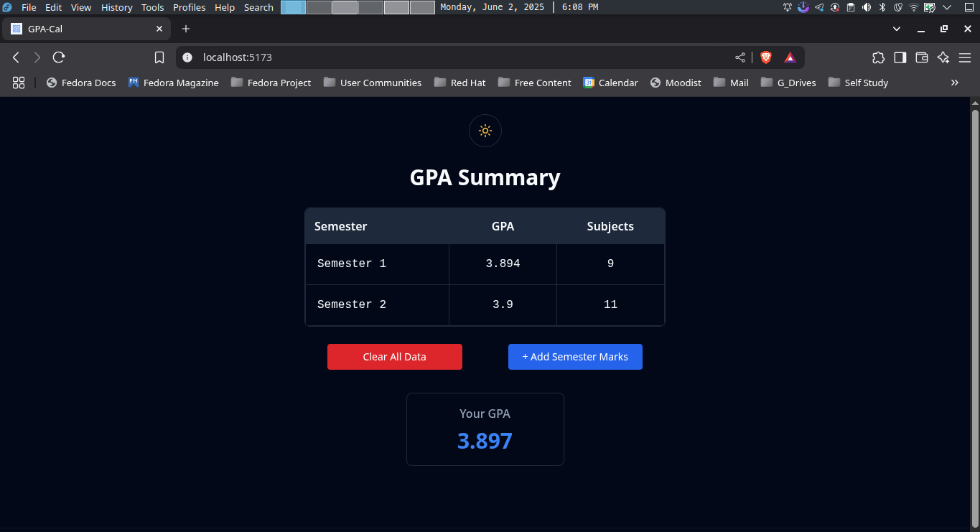980x532 pixels.
Task: Show more bookmarks with double chevron
Action: click(955, 83)
